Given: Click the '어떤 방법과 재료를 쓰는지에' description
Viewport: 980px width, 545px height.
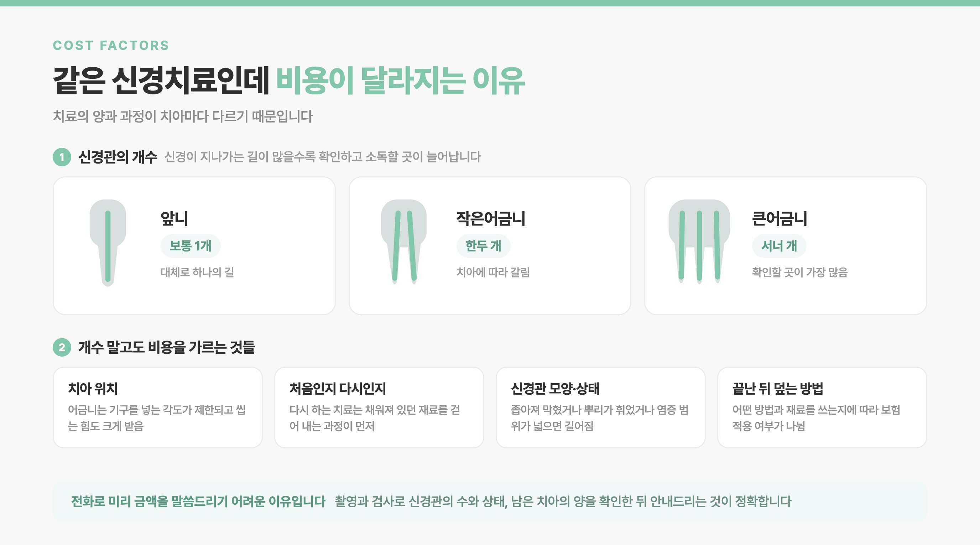Looking at the screenshot, I should click(817, 417).
